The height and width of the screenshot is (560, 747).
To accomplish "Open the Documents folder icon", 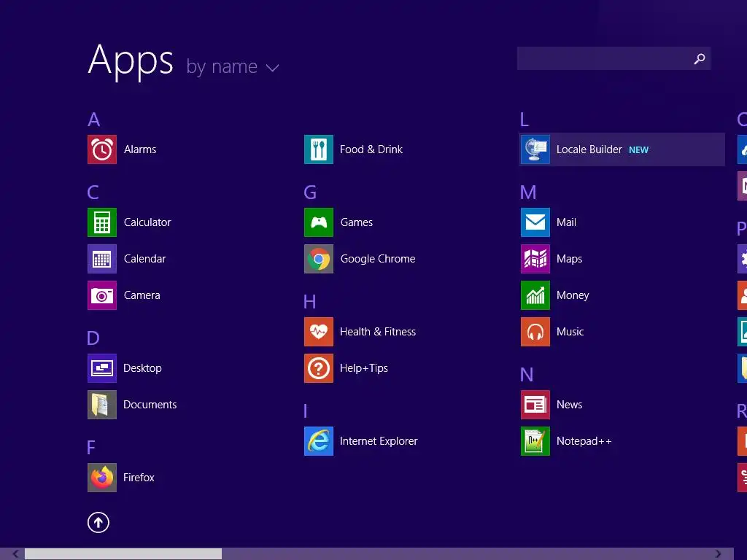I will coord(102,405).
